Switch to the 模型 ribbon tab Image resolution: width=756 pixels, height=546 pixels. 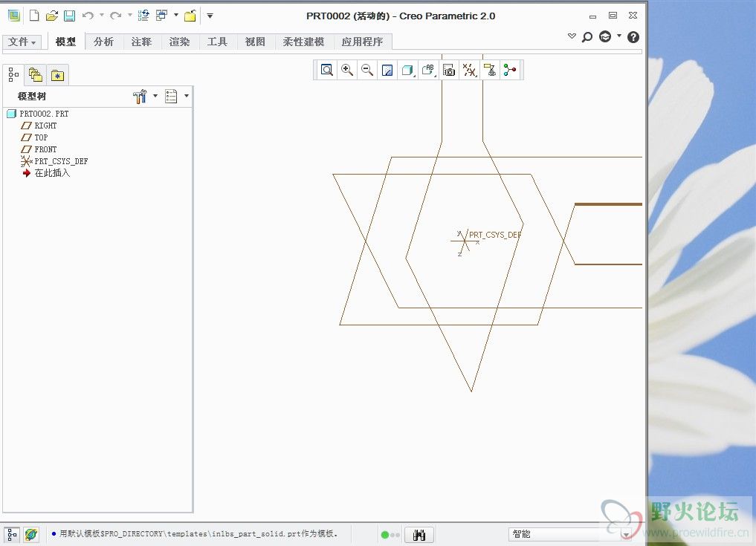pos(65,42)
